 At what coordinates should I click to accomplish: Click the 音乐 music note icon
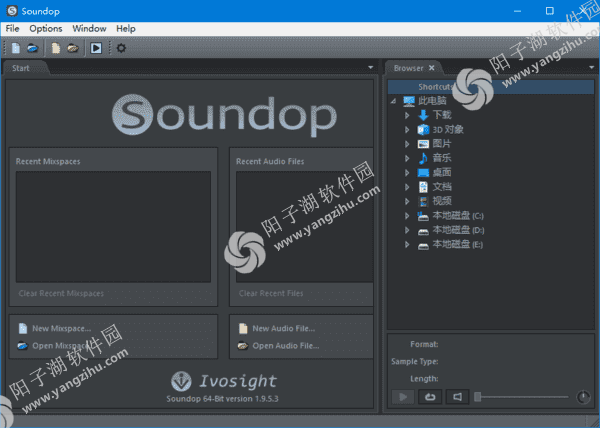point(423,158)
